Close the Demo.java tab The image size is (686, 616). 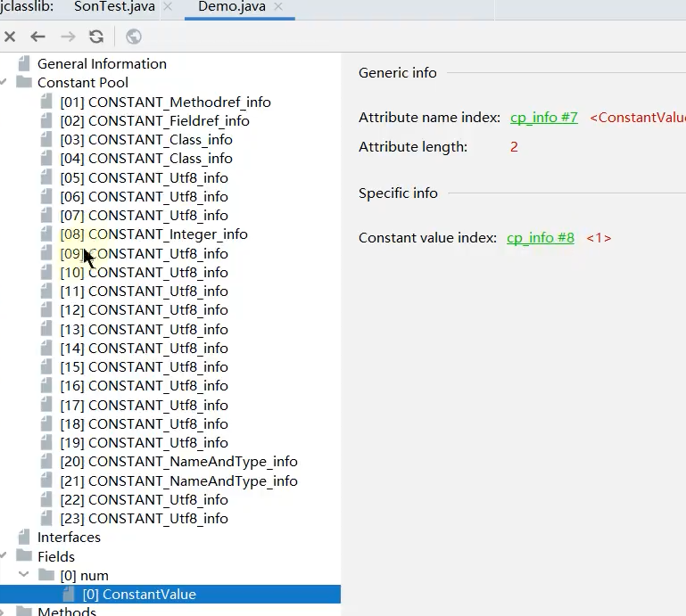tap(278, 6)
